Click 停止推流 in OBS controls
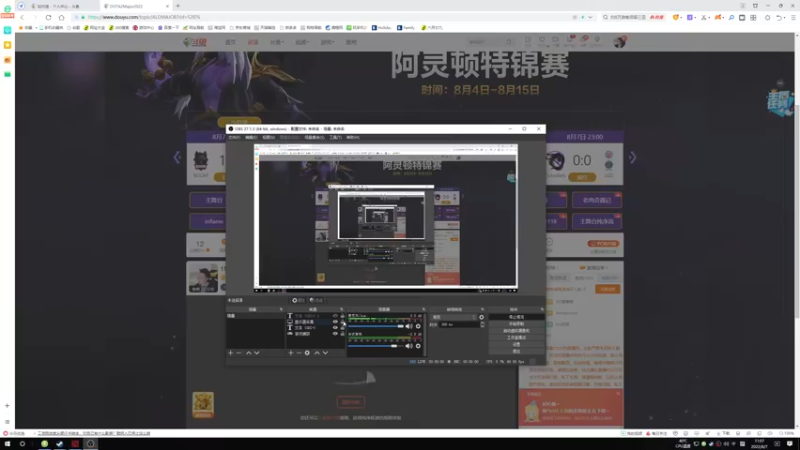800x450 pixels. 516,317
